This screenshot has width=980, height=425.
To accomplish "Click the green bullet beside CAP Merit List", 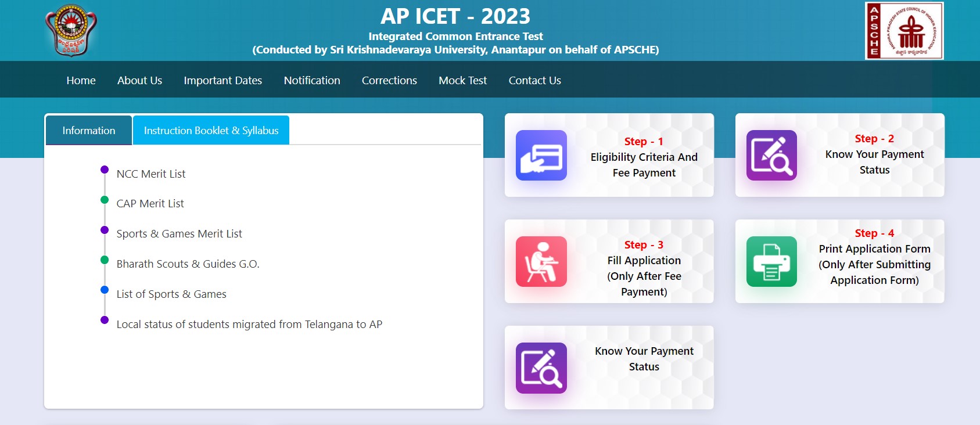I will coord(105,200).
